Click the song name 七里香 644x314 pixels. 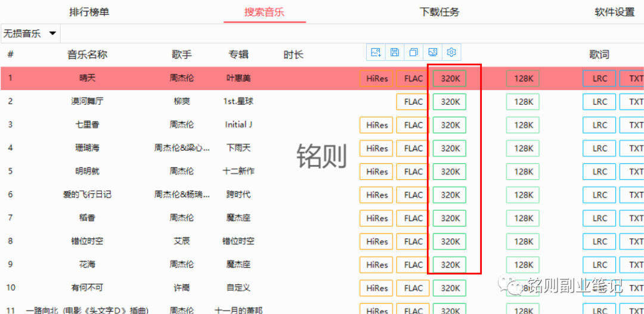click(x=87, y=125)
